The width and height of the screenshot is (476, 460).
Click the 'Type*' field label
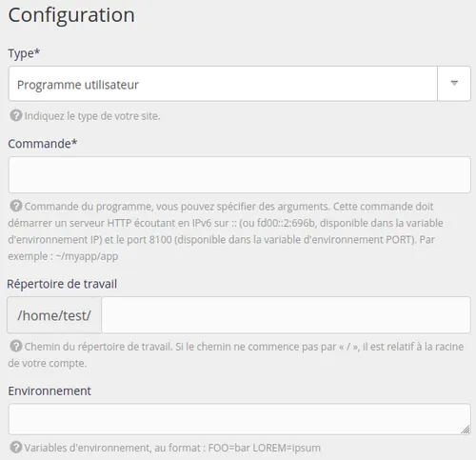coord(24,53)
